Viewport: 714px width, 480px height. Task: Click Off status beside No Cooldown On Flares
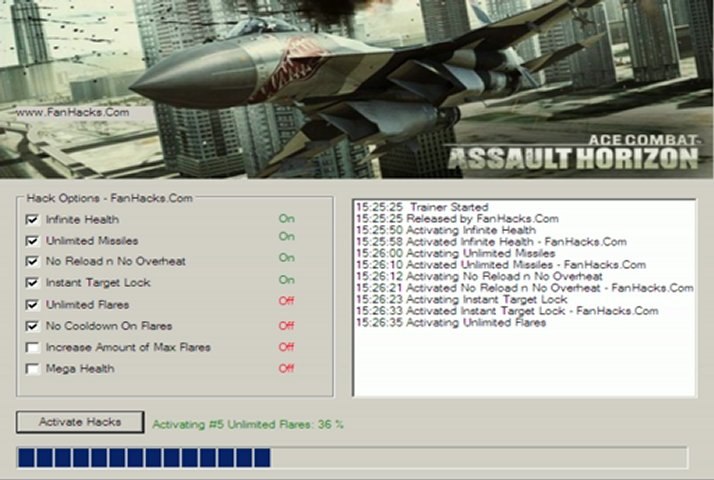[x=286, y=326]
